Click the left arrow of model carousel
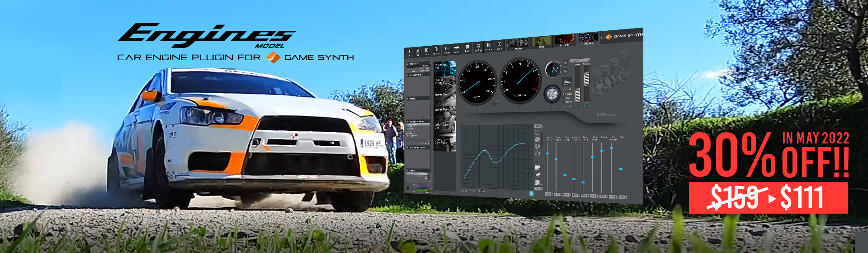This screenshot has height=253, width=868. (x=507, y=45)
